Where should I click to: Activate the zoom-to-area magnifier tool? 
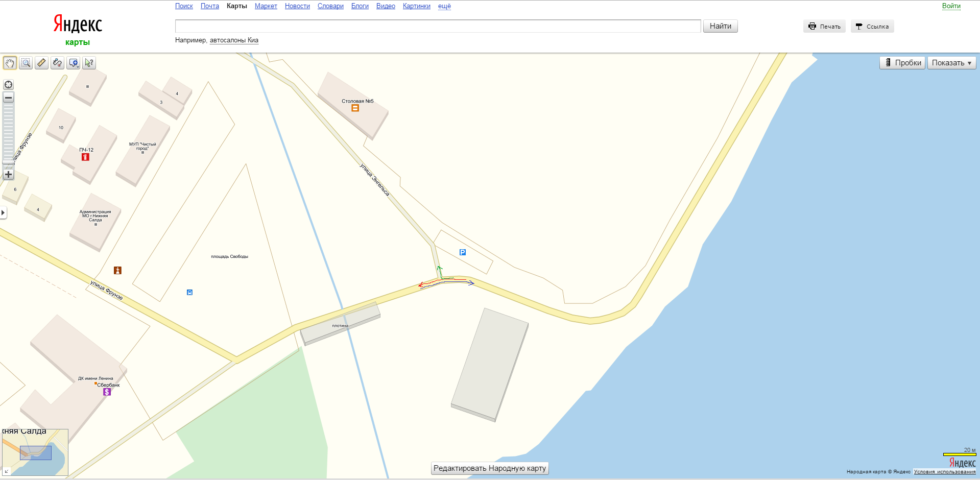point(26,63)
